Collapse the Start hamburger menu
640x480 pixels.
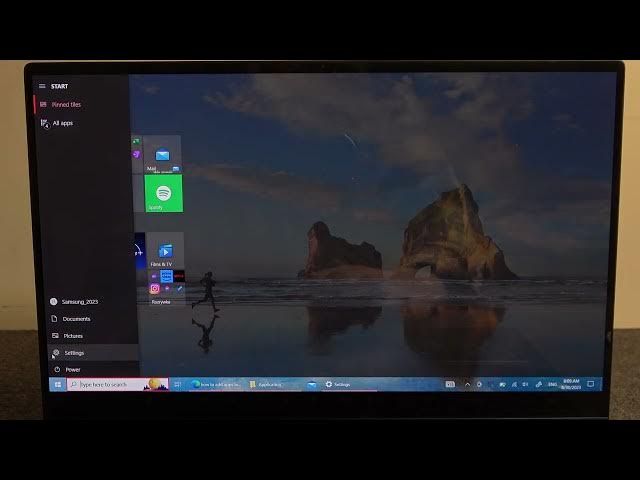tap(42, 86)
